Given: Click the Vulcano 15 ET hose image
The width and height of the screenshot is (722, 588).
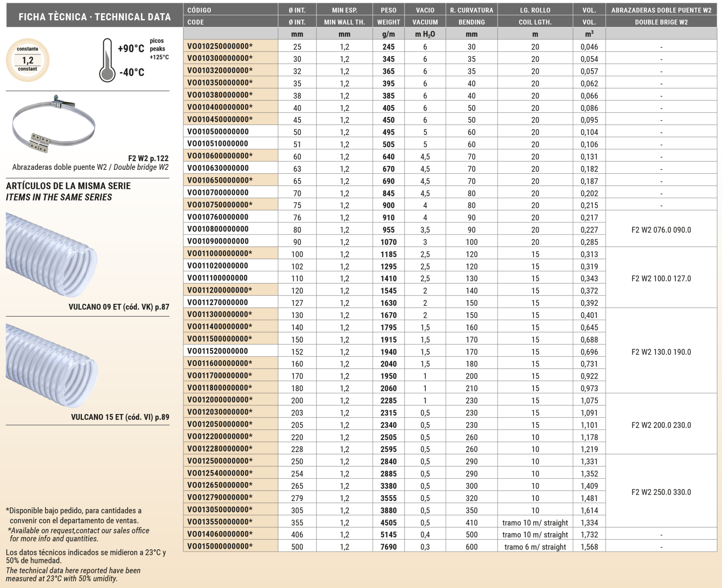Looking at the screenshot, I should click(51, 365).
